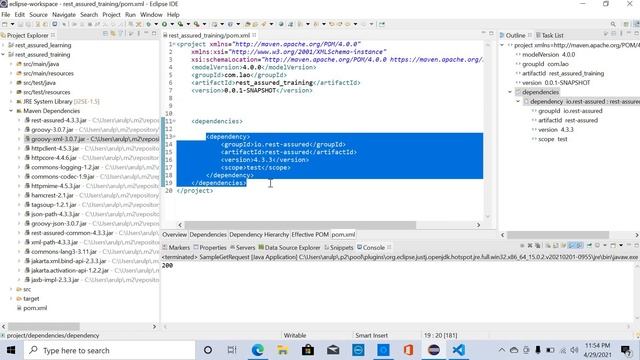Maximize the Project Explorer view
This screenshot has width=640, height=360.
coord(154,34)
